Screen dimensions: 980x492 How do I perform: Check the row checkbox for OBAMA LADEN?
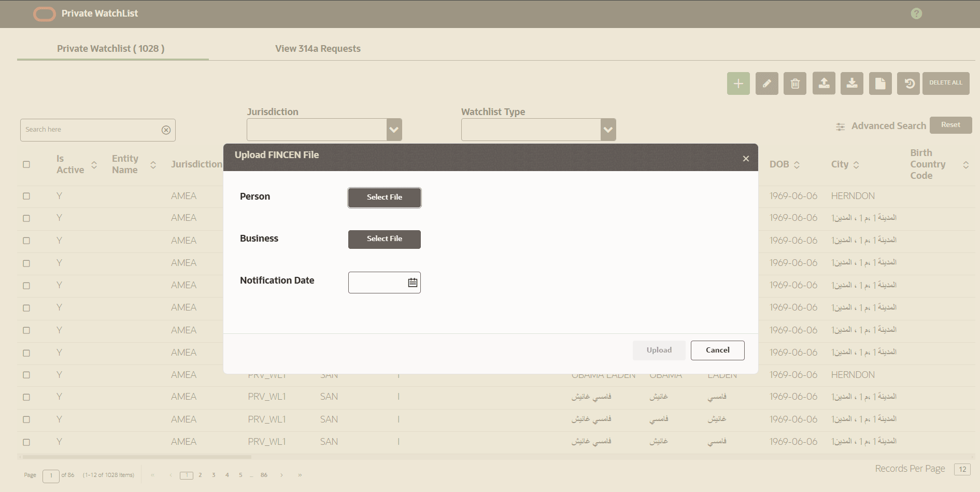click(x=26, y=375)
